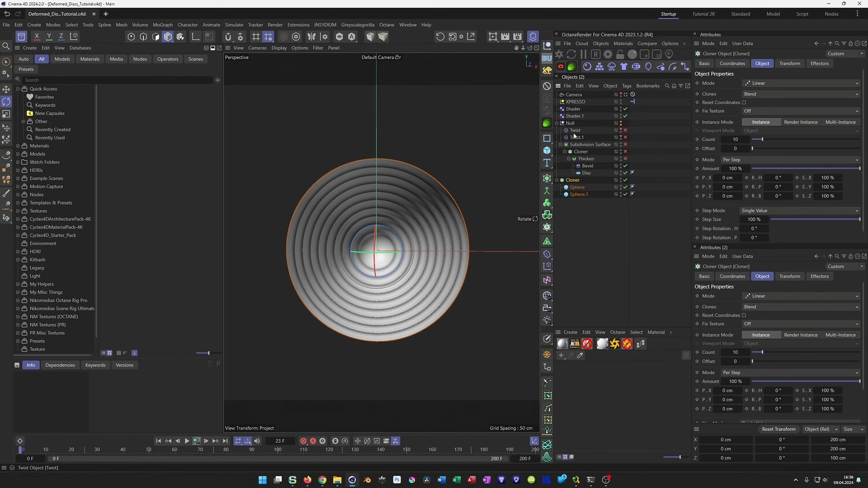Toggle X axis lock in toolbar
The height and width of the screenshot is (488, 868).
point(36,36)
